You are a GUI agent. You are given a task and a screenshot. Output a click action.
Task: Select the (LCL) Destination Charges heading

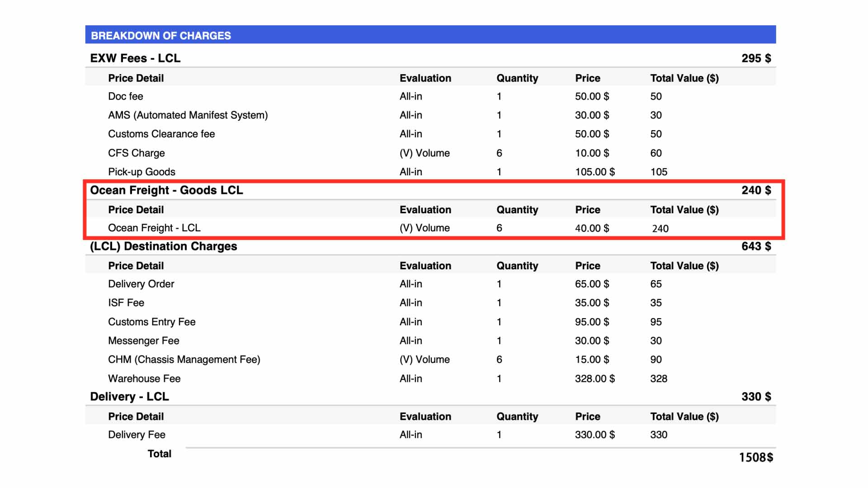click(x=163, y=246)
